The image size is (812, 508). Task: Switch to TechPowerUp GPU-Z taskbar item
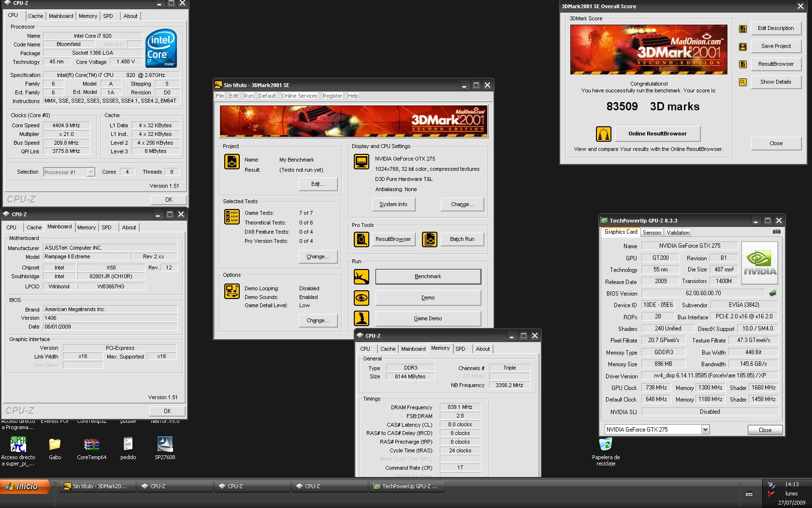coord(406,487)
